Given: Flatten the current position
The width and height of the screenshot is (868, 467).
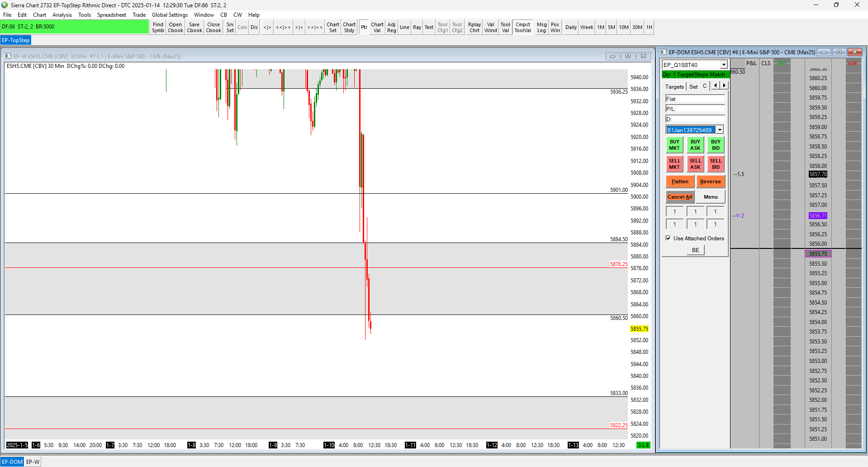Looking at the screenshot, I should (680, 181).
